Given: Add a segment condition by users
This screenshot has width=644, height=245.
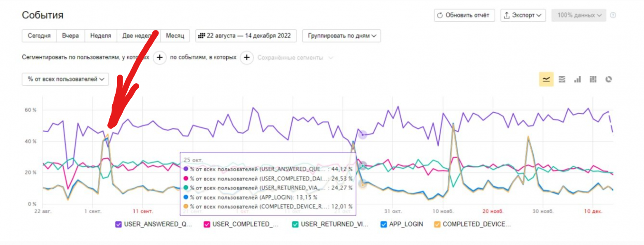Looking at the screenshot, I should [x=160, y=58].
